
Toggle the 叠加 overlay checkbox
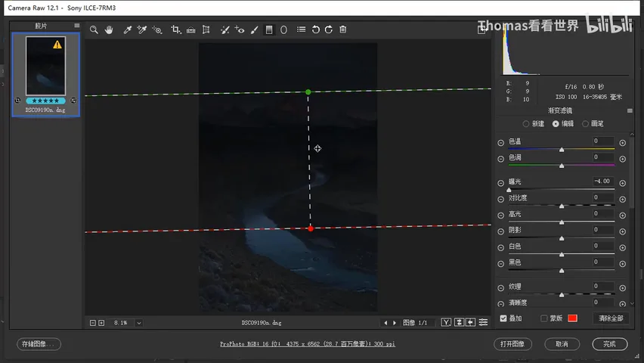pos(503,318)
